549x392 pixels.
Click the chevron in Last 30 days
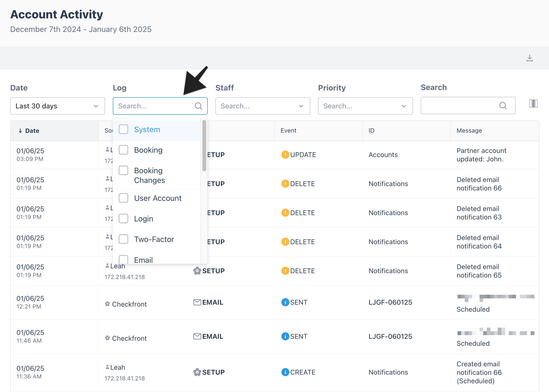96,106
